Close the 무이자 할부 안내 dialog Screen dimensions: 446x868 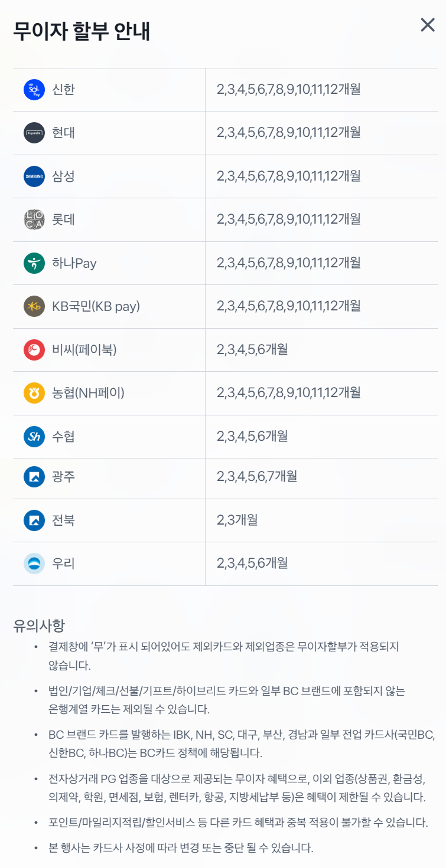(x=427, y=25)
